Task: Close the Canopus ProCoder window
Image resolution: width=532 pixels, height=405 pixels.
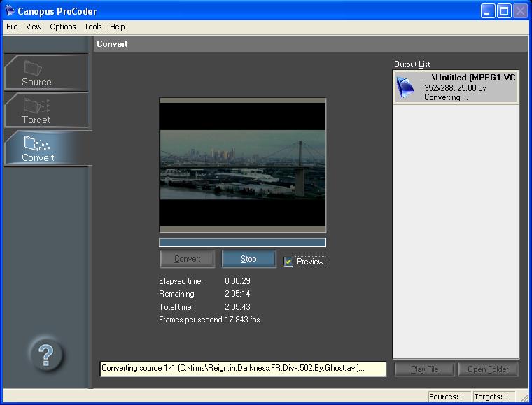Action: tap(521, 11)
